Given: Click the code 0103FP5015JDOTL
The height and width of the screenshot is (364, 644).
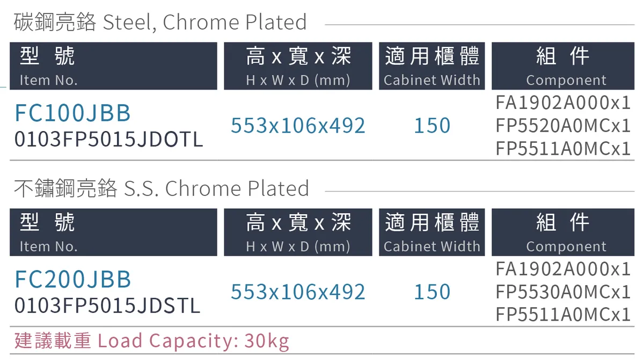Looking at the screenshot, I should click(108, 139).
